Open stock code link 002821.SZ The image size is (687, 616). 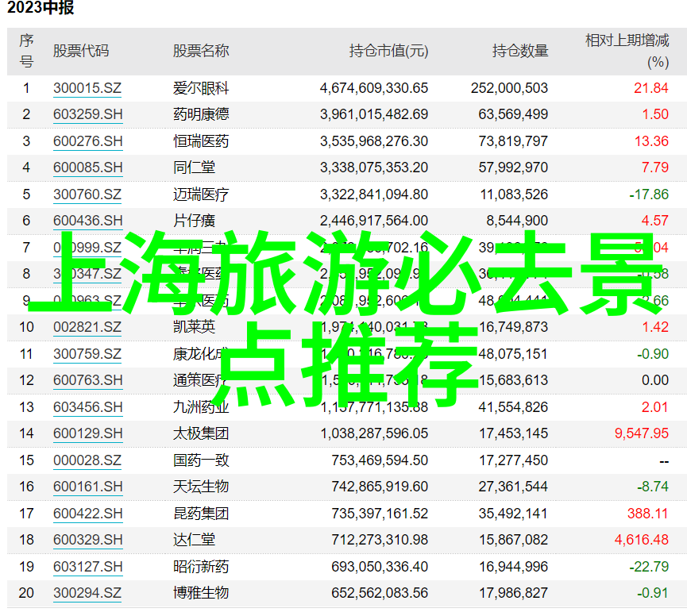coord(87,327)
